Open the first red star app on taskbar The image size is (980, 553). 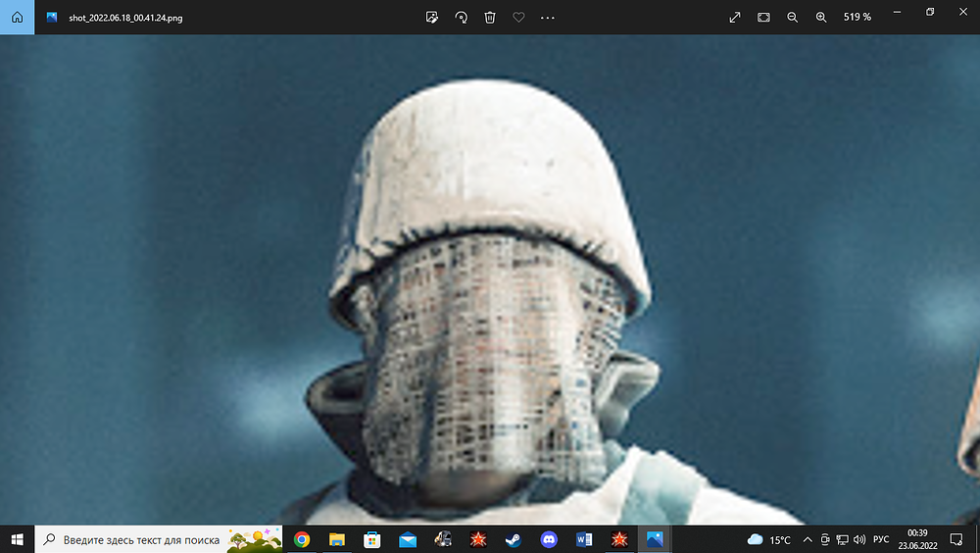pos(478,539)
